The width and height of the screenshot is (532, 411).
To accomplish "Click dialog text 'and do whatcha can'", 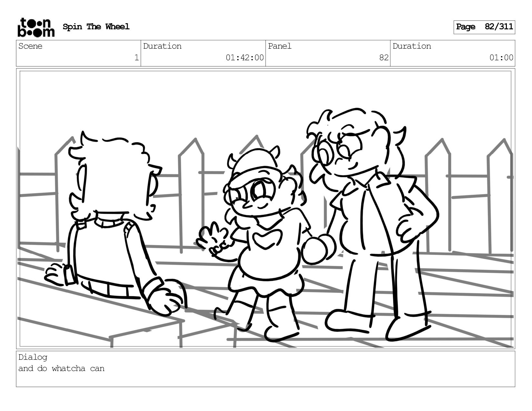I will pos(61,368).
